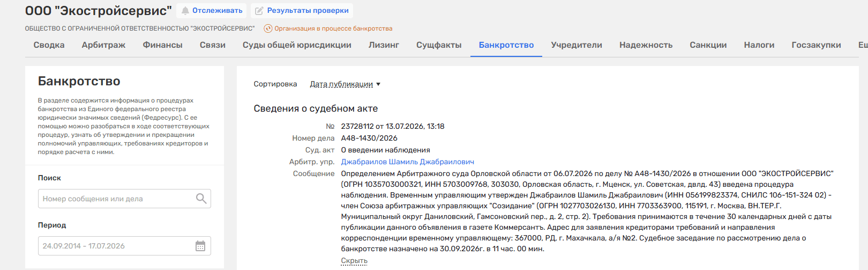Screen dimensions: 868x270
Task: Click Организация в процессе банкротства link
Action: coord(333,28)
